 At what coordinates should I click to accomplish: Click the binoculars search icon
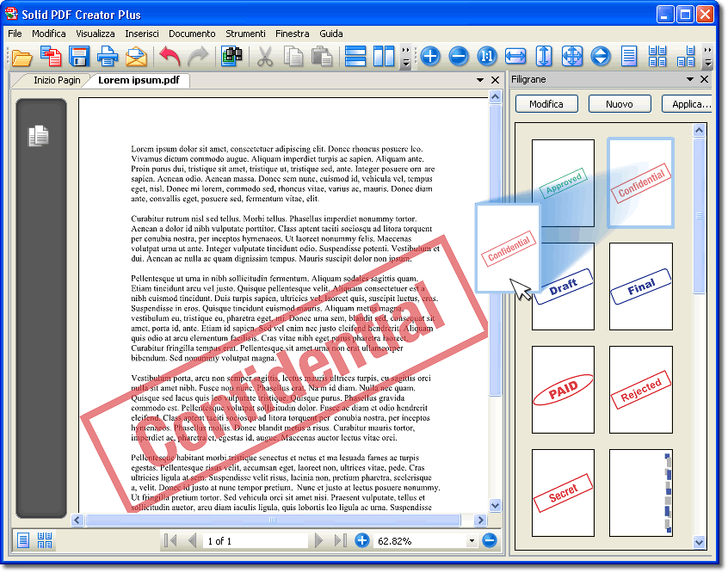231,58
